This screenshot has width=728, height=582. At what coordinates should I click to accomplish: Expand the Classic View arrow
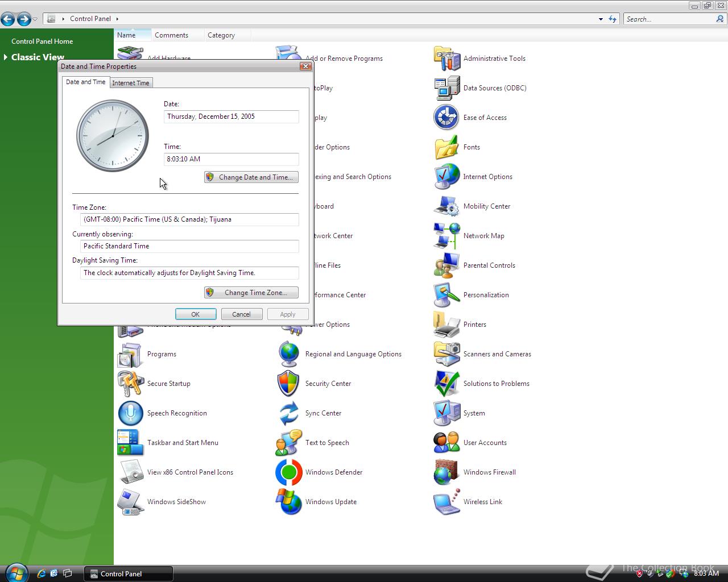coord(6,57)
